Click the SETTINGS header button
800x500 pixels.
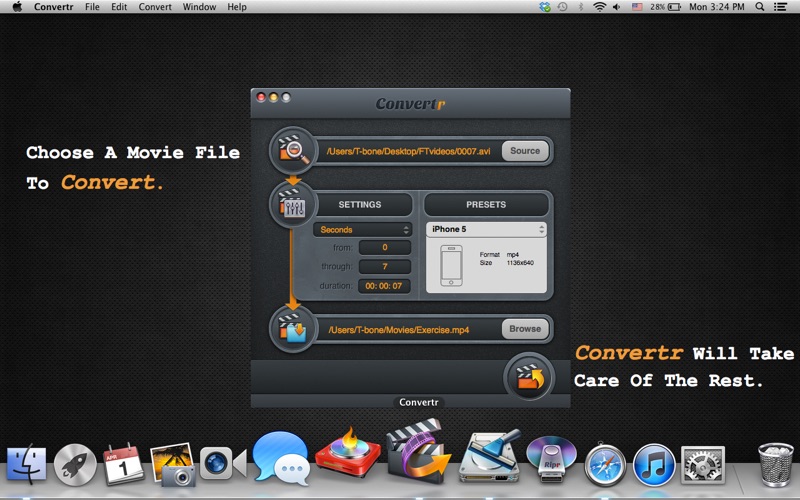[x=360, y=205]
